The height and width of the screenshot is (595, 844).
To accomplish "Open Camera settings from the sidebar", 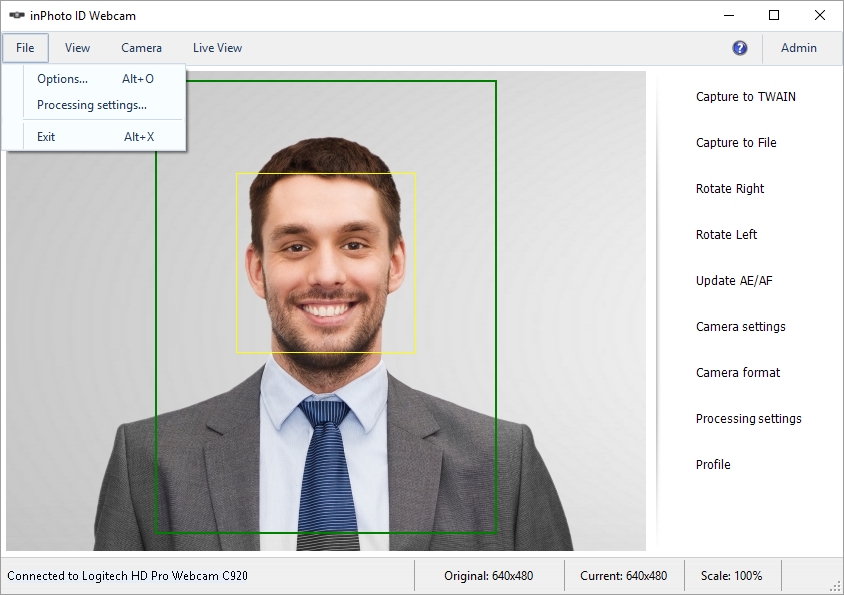I will [x=740, y=327].
